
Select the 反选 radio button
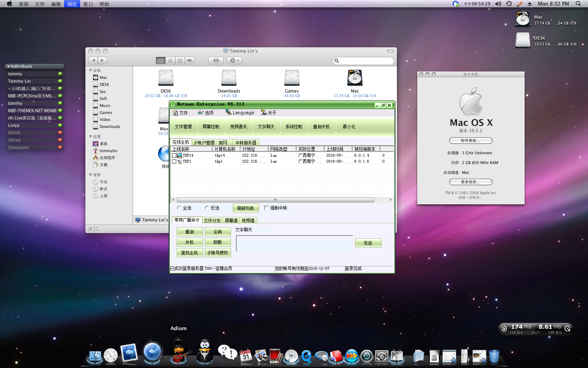[207, 208]
